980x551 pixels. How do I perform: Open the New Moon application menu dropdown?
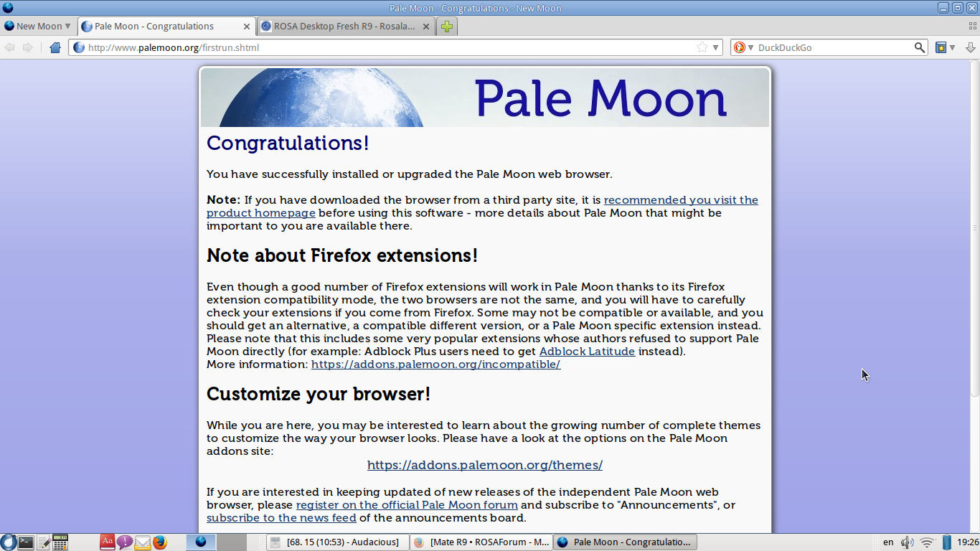coord(37,27)
